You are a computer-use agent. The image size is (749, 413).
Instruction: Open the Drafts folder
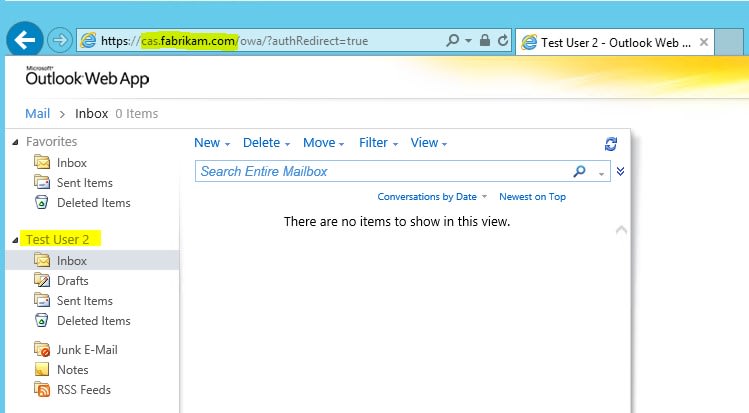click(x=73, y=281)
